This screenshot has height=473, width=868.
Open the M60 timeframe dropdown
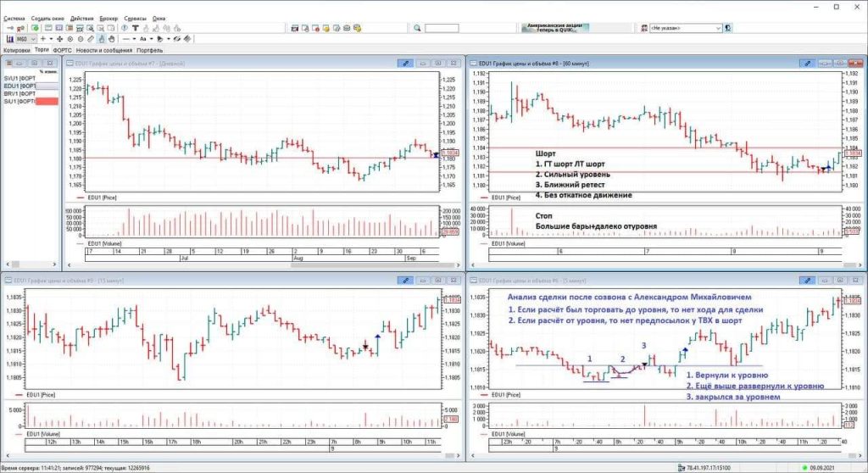click(x=26, y=39)
